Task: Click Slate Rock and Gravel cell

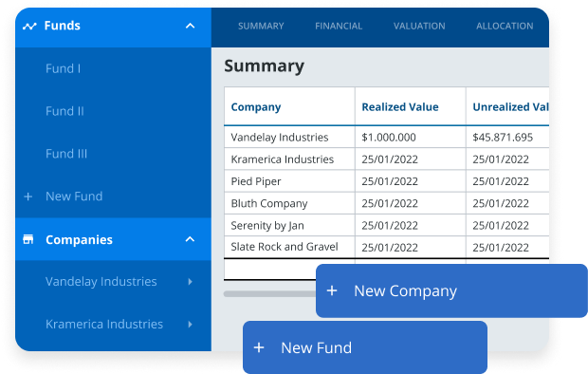Action: (x=289, y=247)
